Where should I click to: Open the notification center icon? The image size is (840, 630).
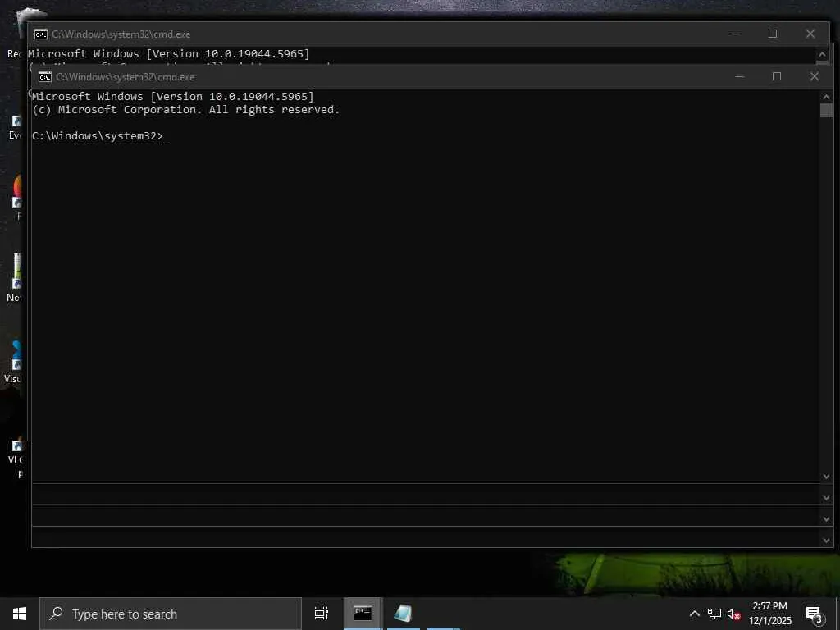coord(815,614)
